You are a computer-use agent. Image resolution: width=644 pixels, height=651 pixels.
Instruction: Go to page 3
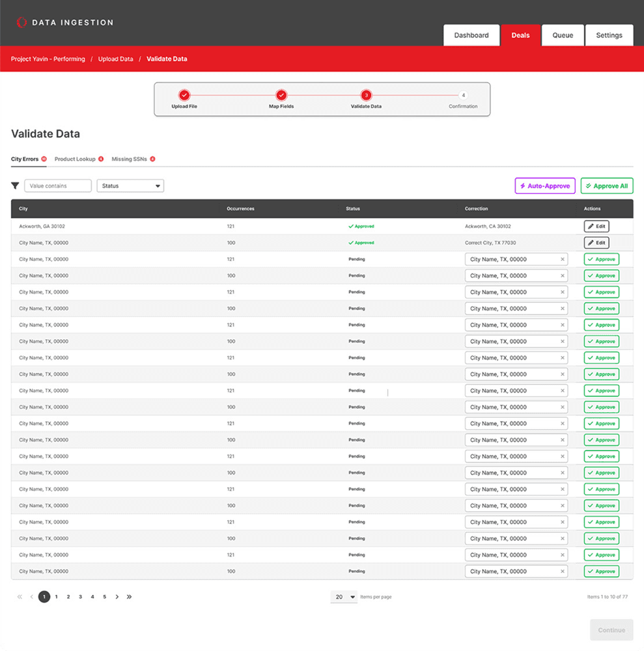80,596
